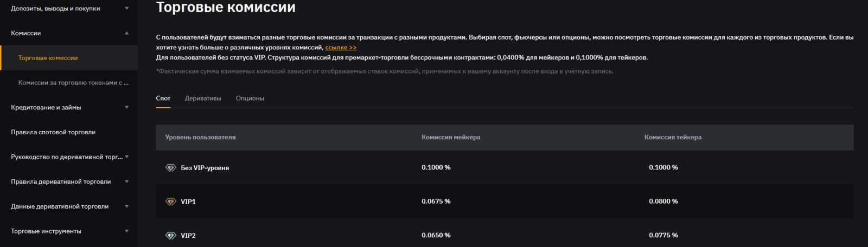Open Торговые комиссии sidebar item

(48, 58)
